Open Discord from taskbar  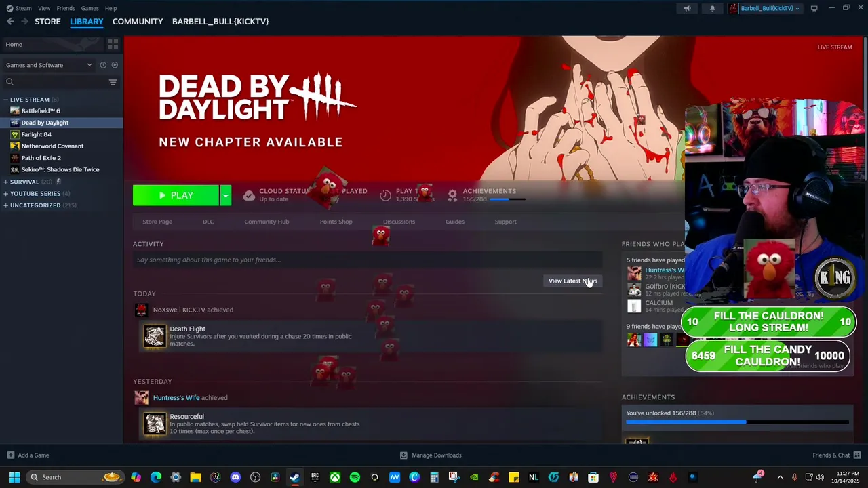pos(235,477)
